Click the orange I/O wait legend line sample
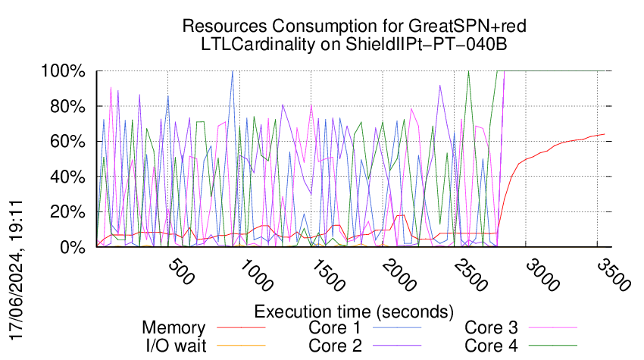Viewport: 644px width, 360px height. [x=241, y=346]
